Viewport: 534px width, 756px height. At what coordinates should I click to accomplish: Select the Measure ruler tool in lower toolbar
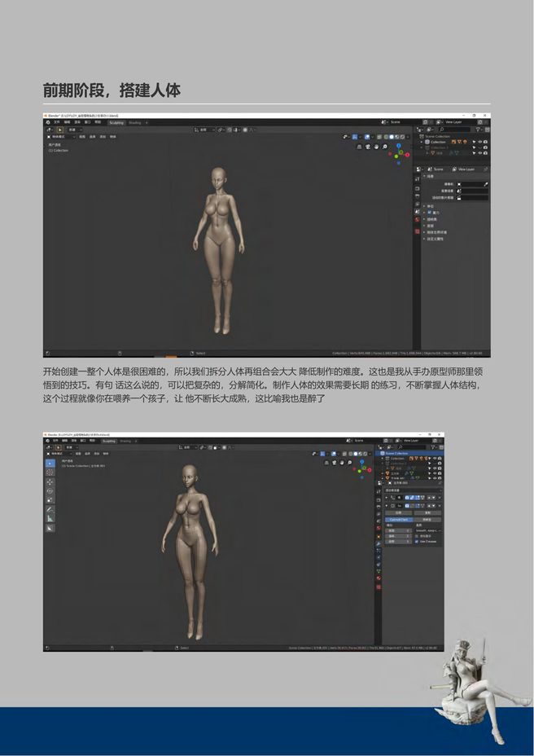pyautogui.click(x=50, y=518)
